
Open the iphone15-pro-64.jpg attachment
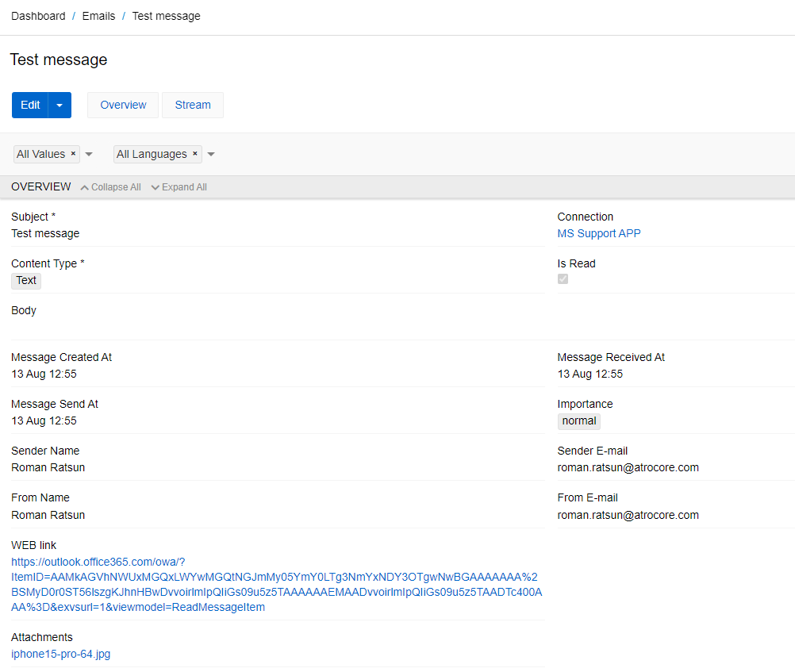click(61, 654)
